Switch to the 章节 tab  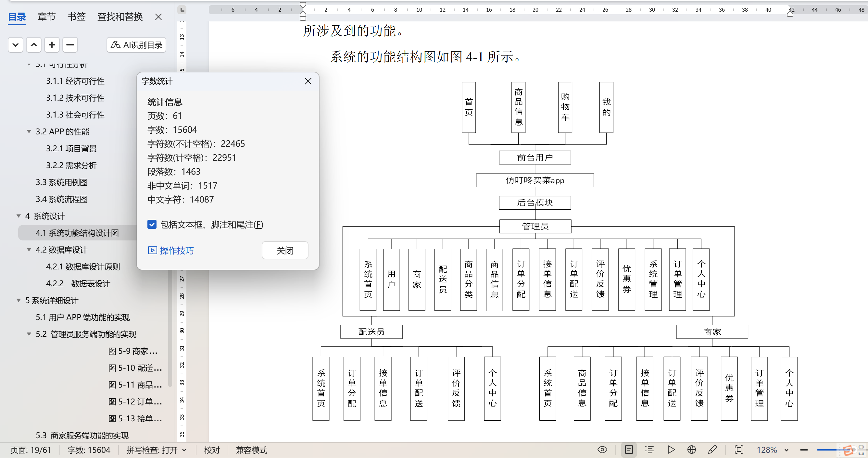coord(46,17)
